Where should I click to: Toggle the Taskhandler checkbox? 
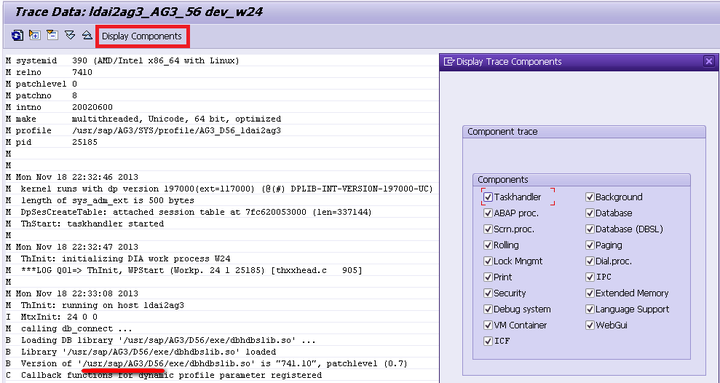point(488,197)
